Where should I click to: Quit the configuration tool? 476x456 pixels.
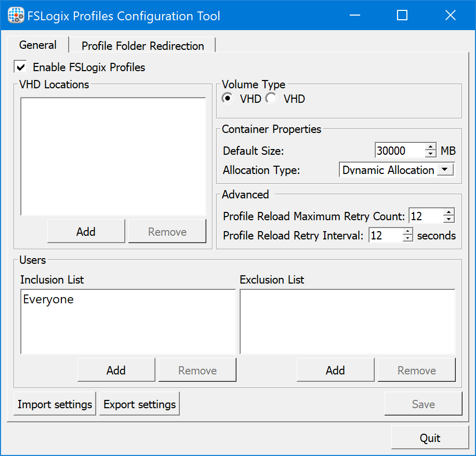430,438
